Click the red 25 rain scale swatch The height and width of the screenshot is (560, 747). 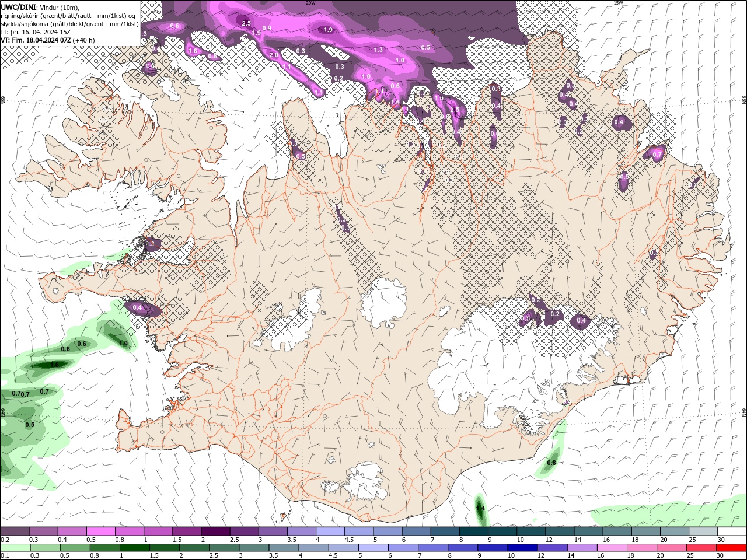pos(702,548)
